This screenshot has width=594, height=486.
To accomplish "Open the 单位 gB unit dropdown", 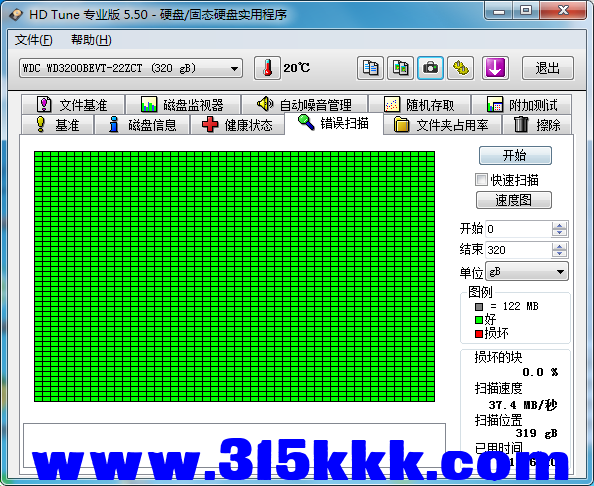I will tap(527, 271).
